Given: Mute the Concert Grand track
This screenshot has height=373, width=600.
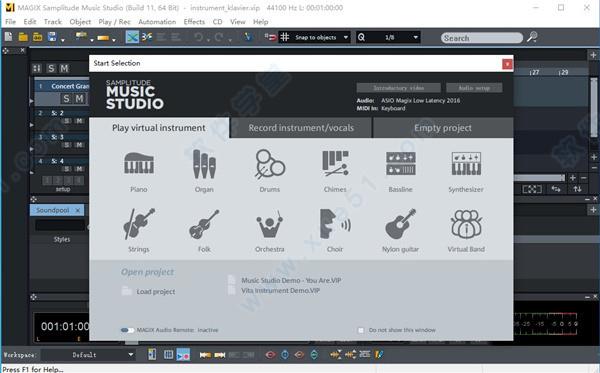Looking at the screenshot, I should [79, 99].
